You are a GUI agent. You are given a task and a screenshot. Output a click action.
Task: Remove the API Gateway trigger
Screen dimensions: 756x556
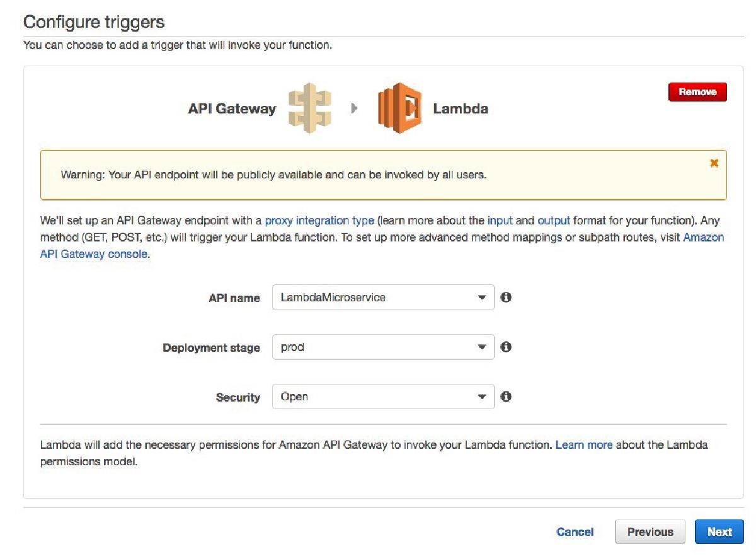[x=697, y=92]
